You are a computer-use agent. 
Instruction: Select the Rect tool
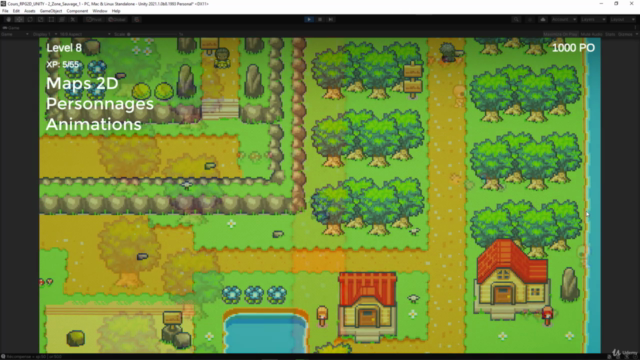[x=51, y=19]
